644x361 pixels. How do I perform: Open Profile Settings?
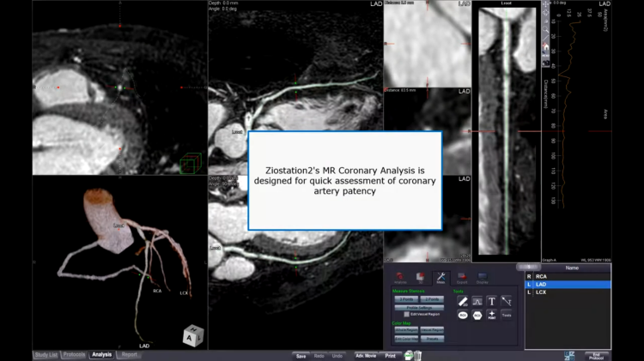(419, 307)
